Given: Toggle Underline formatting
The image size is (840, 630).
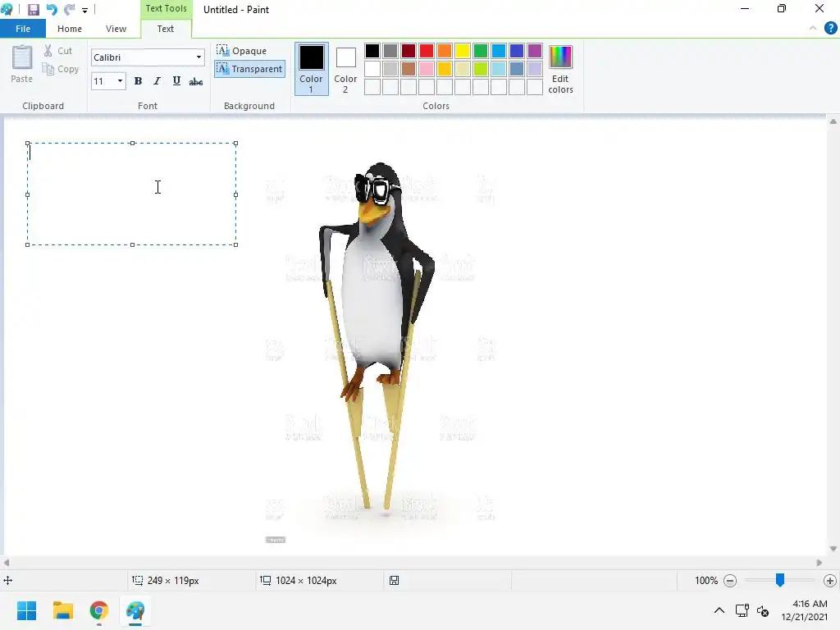Looking at the screenshot, I should tap(176, 81).
